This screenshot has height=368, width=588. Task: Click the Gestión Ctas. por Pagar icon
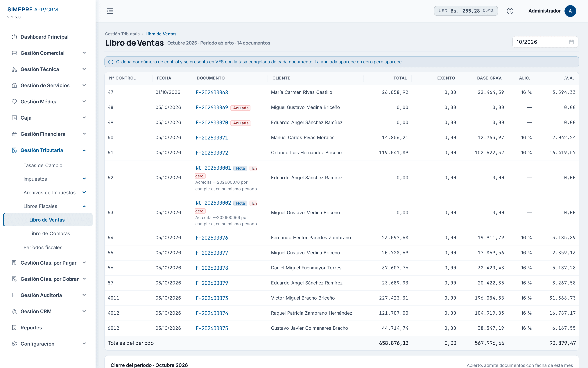(14, 263)
